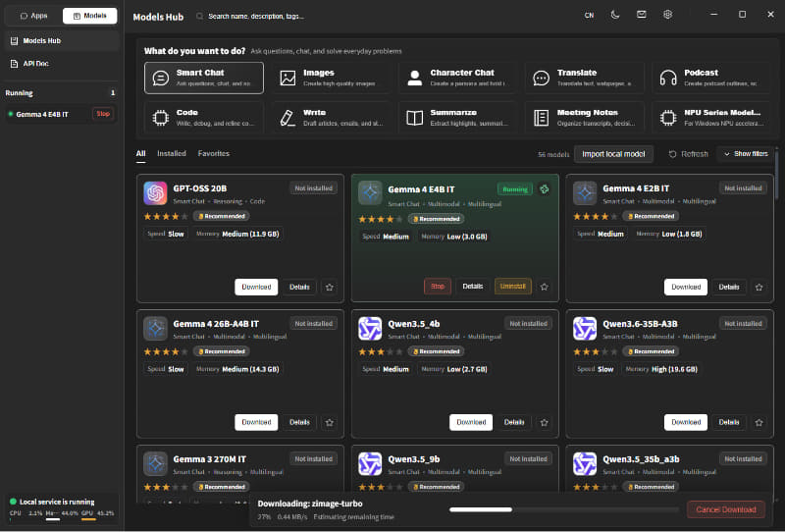The image size is (785, 532).
Task: Click Qwen3.5_35b_a3b model title
Action: pos(641,459)
